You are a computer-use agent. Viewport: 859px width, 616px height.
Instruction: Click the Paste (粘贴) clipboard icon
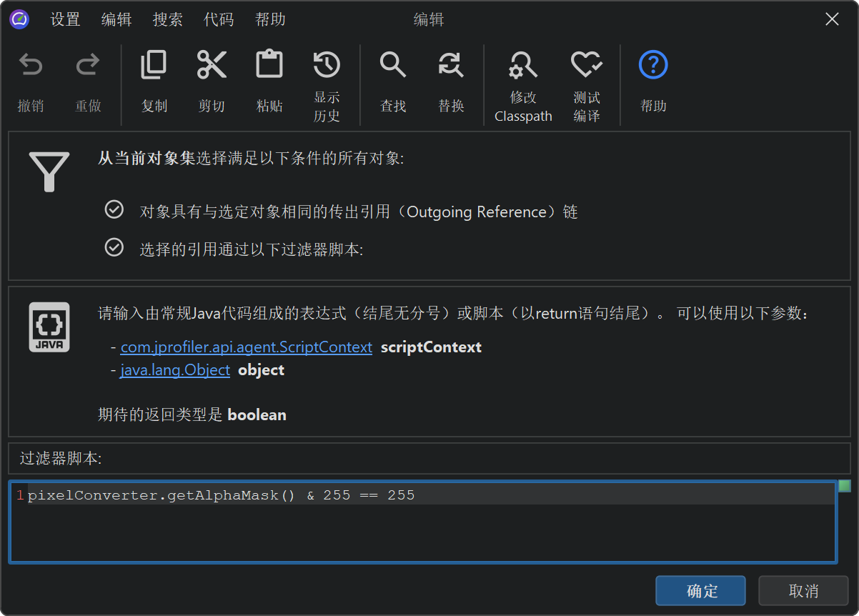(x=269, y=66)
